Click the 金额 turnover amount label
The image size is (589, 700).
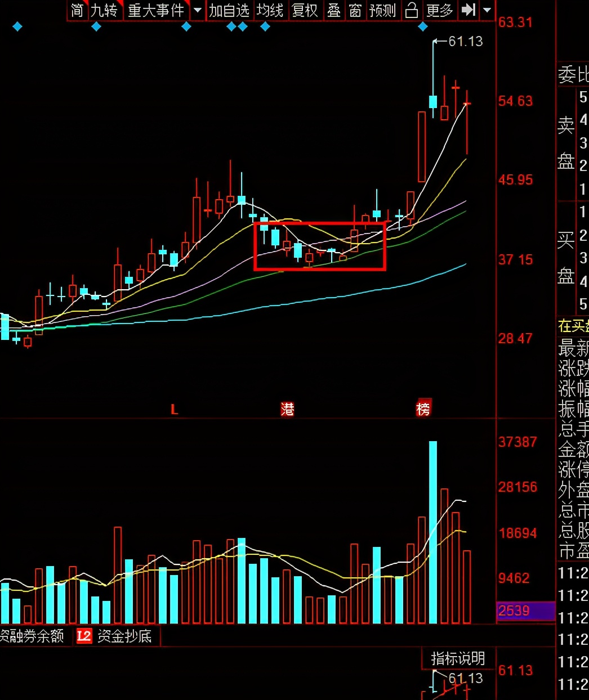[573, 450]
